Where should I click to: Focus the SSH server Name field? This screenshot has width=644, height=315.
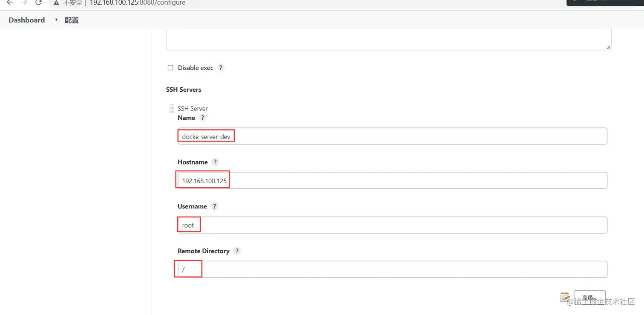pyautogui.click(x=392, y=136)
